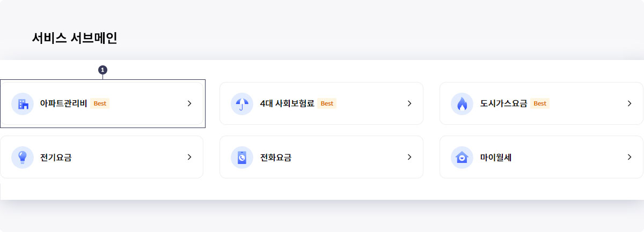Open chevron arrow on 아파트관리비 card
Screen dimensions: 644x232
point(189,103)
